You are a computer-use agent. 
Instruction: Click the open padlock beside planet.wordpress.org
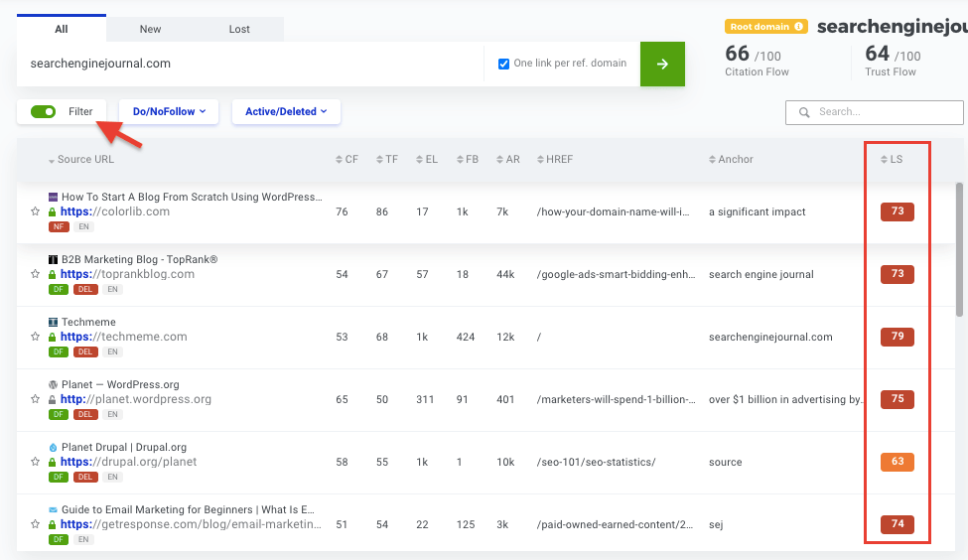pyautogui.click(x=53, y=399)
